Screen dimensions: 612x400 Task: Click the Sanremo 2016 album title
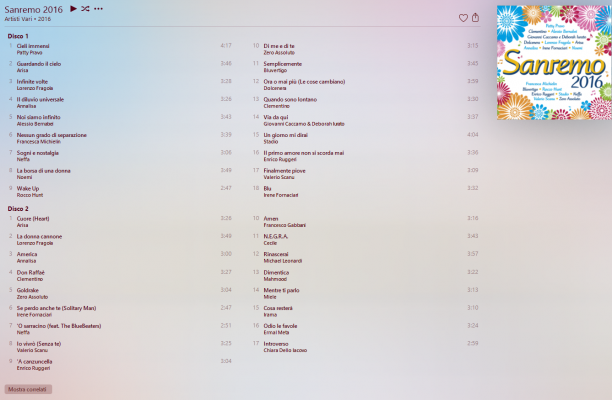coord(34,9)
